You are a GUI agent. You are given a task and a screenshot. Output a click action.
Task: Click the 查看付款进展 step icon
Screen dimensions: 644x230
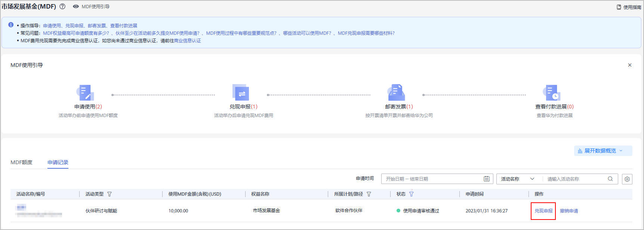(552, 93)
